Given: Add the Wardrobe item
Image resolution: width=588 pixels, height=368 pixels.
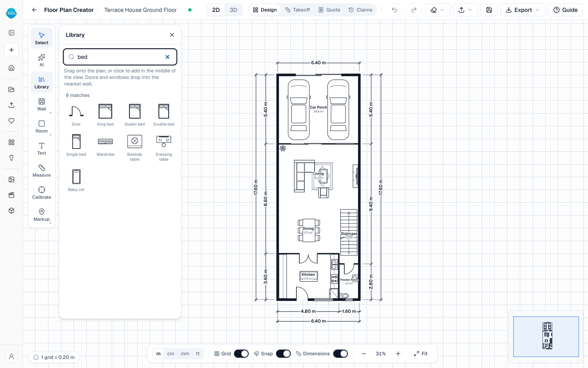Looking at the screenshot, I should (x=105, y=145).
